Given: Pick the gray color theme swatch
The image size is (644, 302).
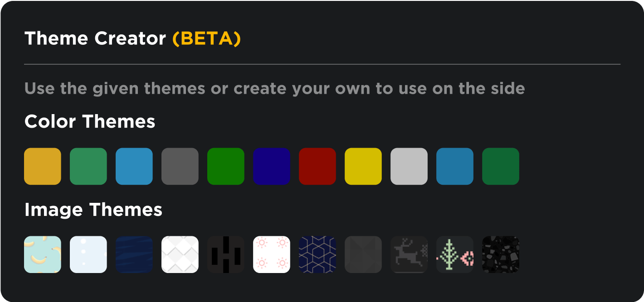Looking at the screenshot, I should click(180, 166).
